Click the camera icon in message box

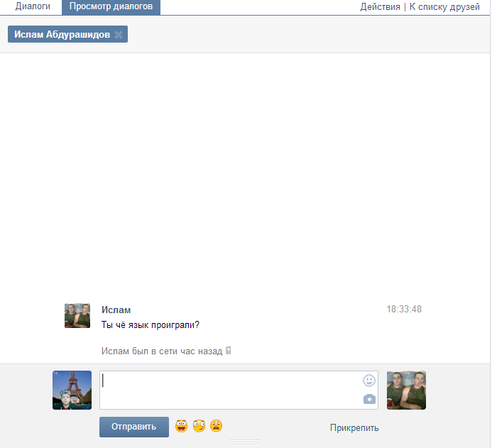[368, 399]
